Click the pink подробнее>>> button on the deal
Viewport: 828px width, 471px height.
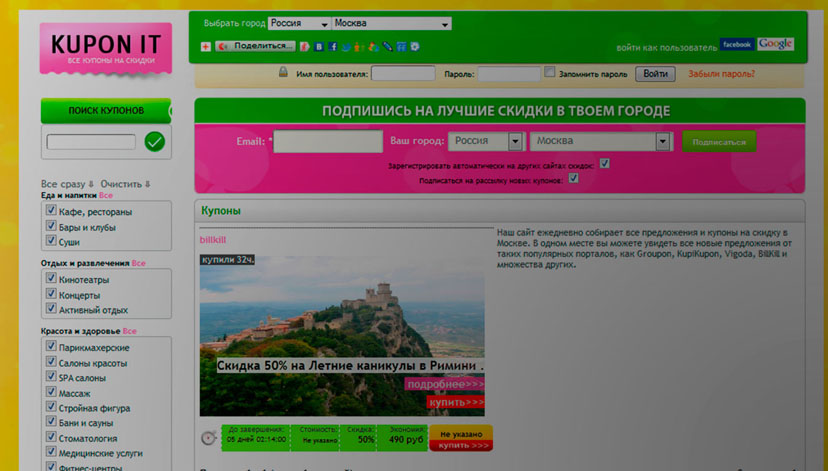pos(445,384)
